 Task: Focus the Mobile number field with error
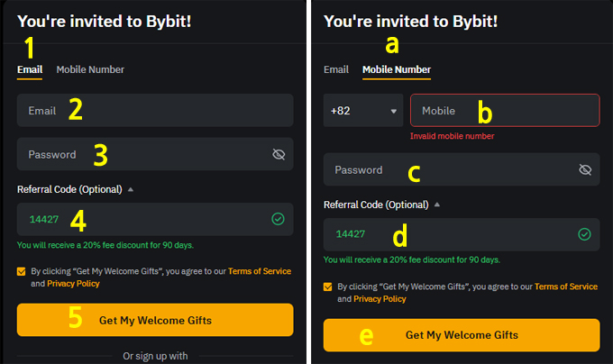(505, 110)
